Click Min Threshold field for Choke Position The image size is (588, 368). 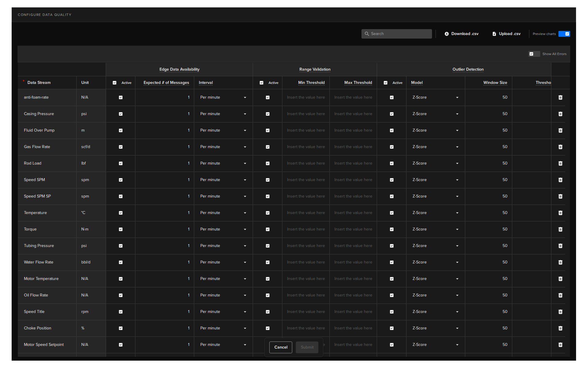point(306,328)
